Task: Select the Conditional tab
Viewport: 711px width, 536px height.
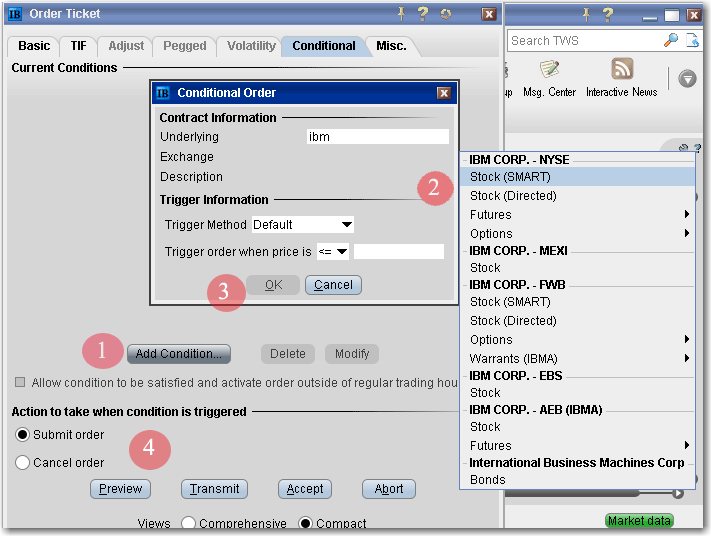Action: 324,46
